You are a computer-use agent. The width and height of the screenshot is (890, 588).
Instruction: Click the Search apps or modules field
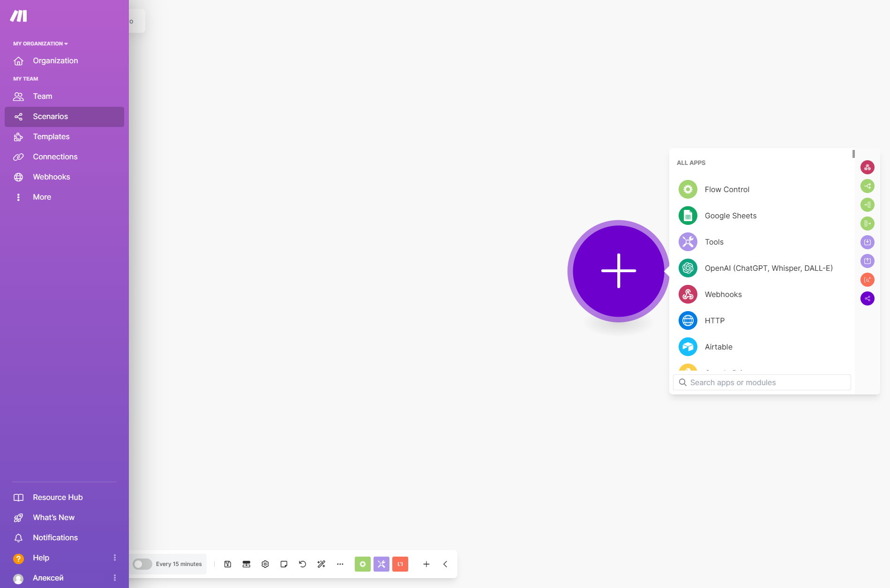point(762,382)
